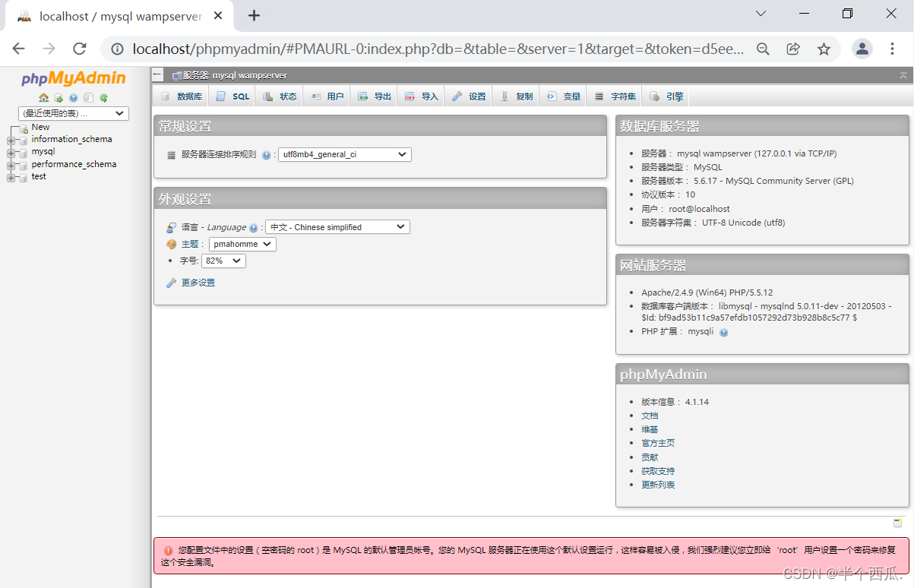Open the 82% font size dropdown
Image resolution: width=914 pixels, height=588 pixels.
coord(223,261)
